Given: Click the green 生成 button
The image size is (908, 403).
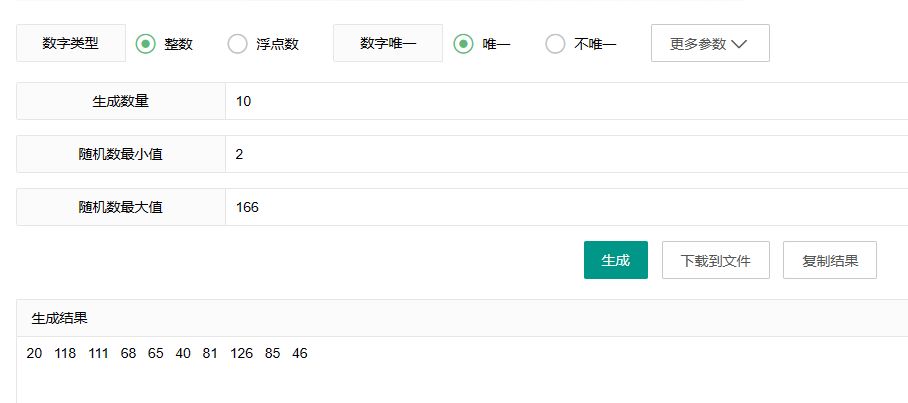Looking at the screenshot, I should 616,260.
